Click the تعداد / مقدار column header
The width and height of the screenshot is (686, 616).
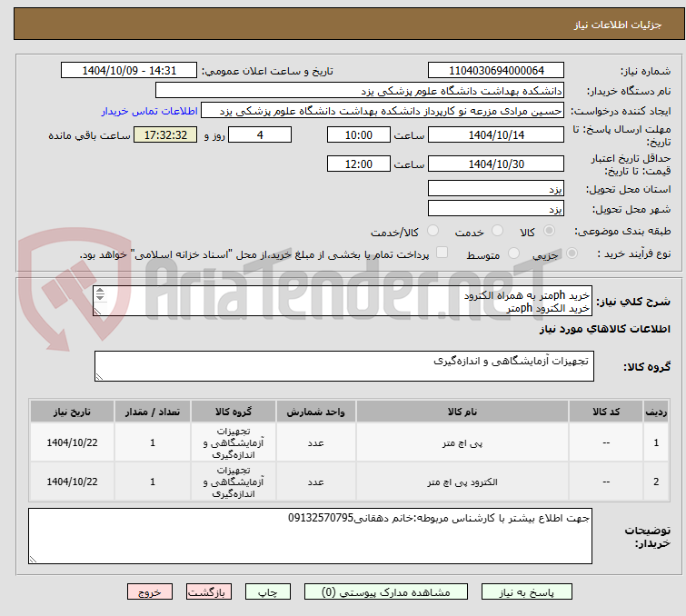(x=153, y=412)
